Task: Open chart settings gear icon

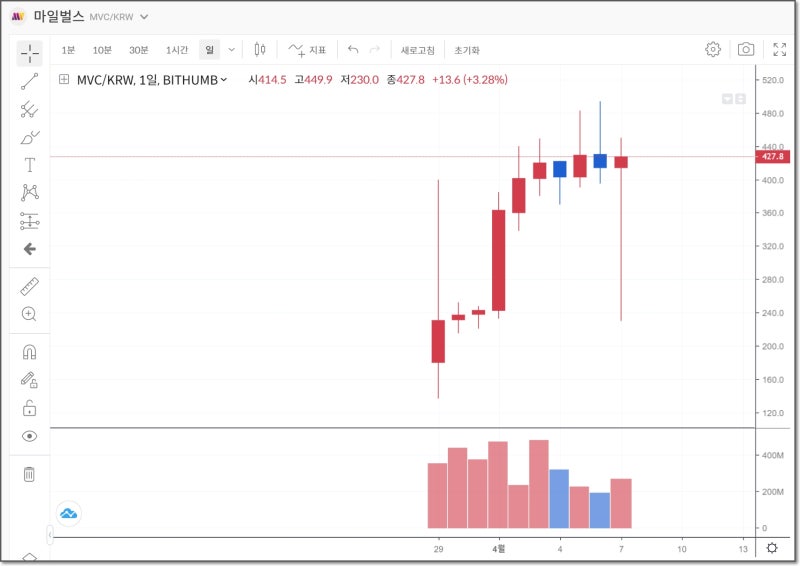Action: pyautogui.click(x=713, y=49)
